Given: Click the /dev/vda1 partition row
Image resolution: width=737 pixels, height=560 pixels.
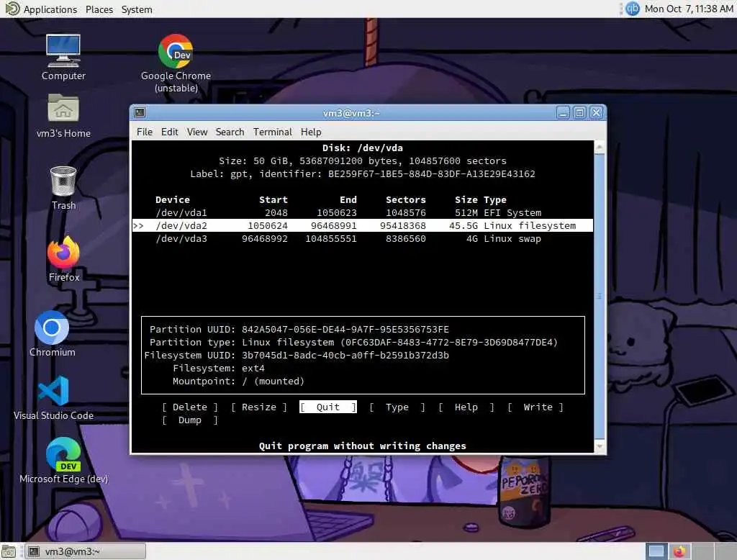Looking at the screenshot, I should point(363,212).
